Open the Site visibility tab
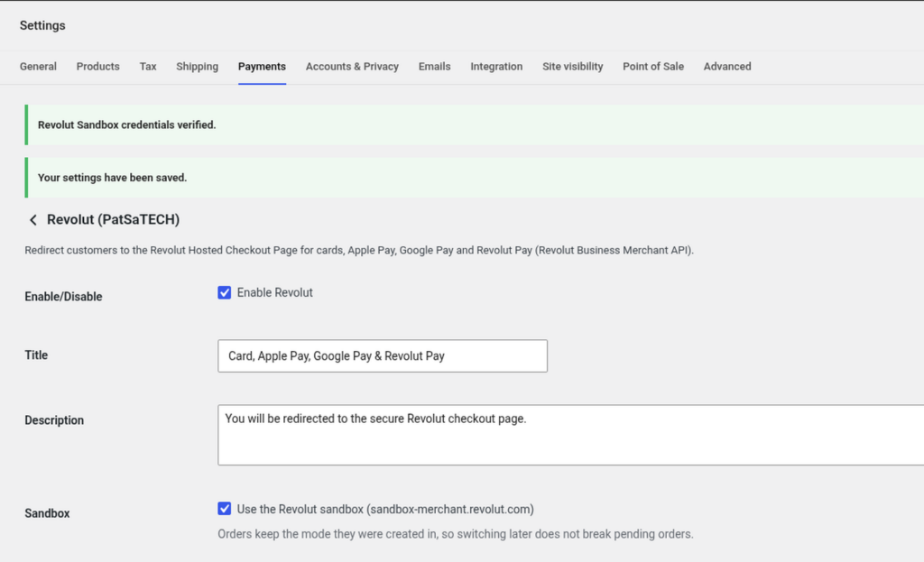The height and width of the screenshot is (562, 924). point(573,67)
